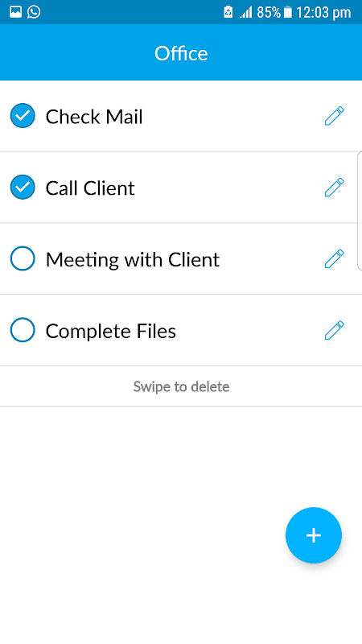The image size is (362, 644).
Task: Tap the Swipe to delete hint
Action: click(x=181, y=386)
